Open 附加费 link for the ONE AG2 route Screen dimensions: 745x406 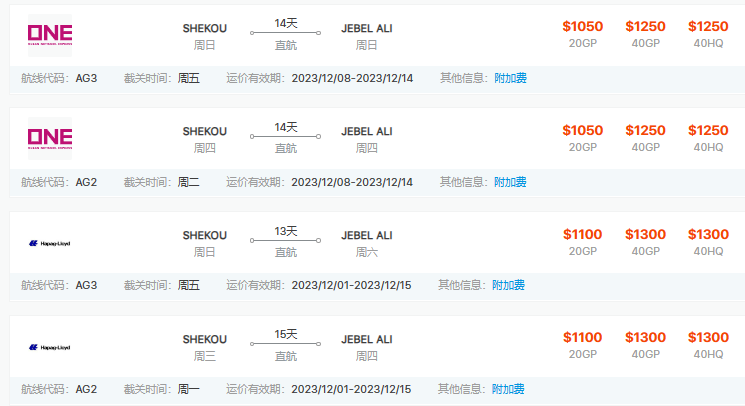click(510, 182)
